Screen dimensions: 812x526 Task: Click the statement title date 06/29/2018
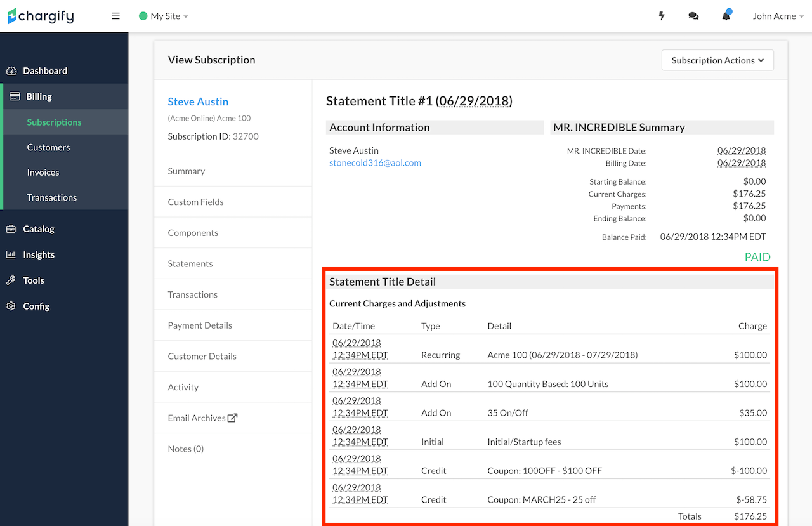coord(474,101)
